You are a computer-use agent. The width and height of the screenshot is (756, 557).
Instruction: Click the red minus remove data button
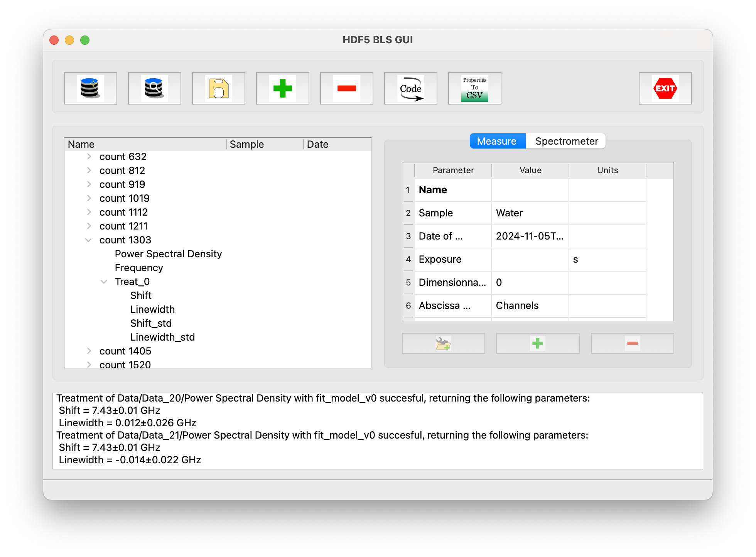[x=346, y=88]
